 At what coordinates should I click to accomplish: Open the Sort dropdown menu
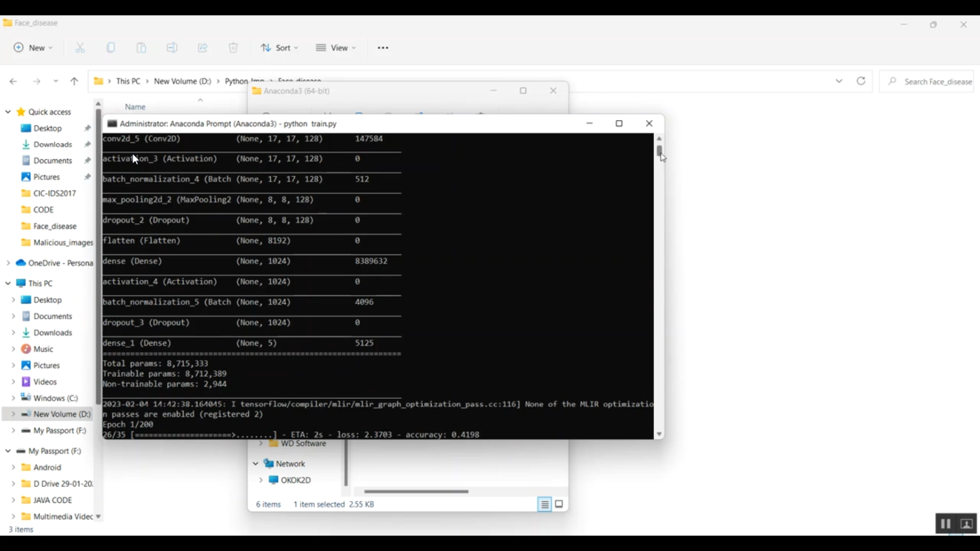[x=279, y=48]
